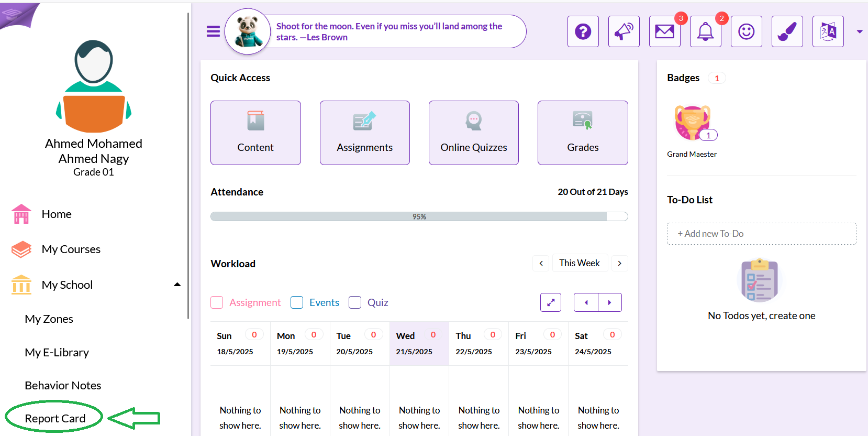
Task: Click the smiley face icon
Action: tap(747, 31)
